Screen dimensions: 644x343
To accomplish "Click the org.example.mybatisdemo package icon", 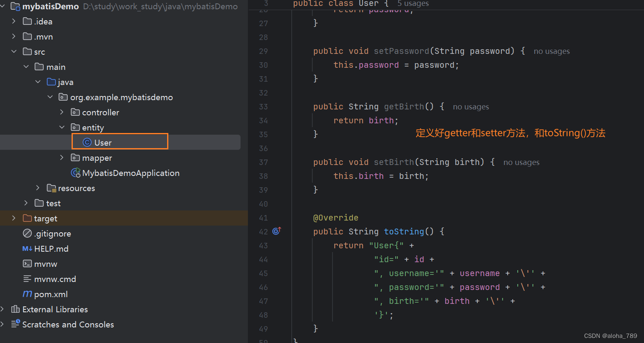I will [x=63, y=97].
